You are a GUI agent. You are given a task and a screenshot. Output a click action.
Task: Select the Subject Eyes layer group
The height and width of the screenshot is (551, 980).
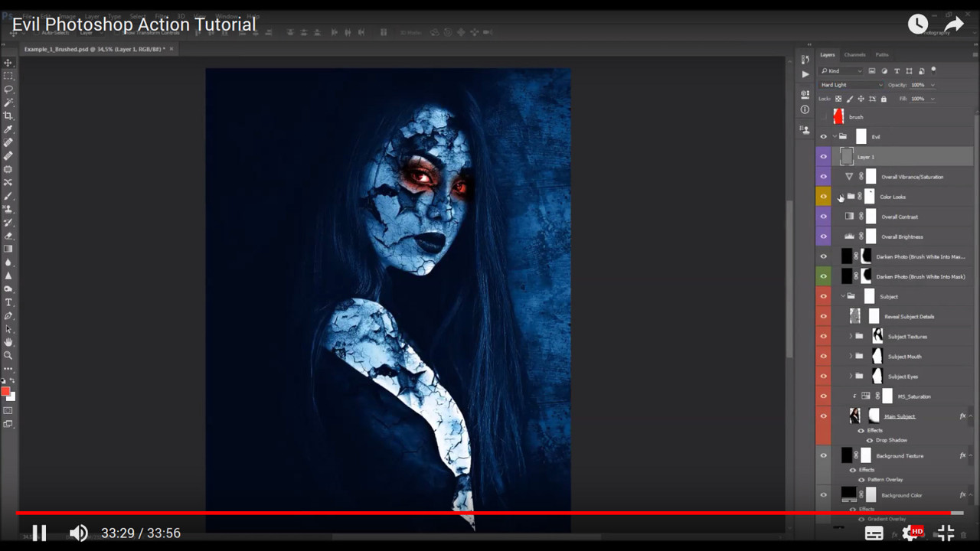pyautogui.click(x=903, y=376)
